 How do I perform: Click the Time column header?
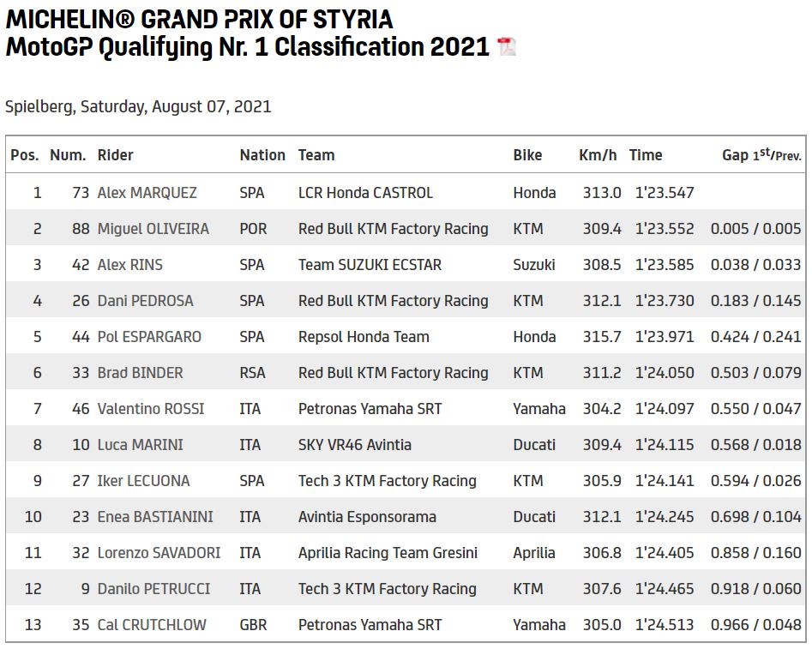(x=646, y=155)
